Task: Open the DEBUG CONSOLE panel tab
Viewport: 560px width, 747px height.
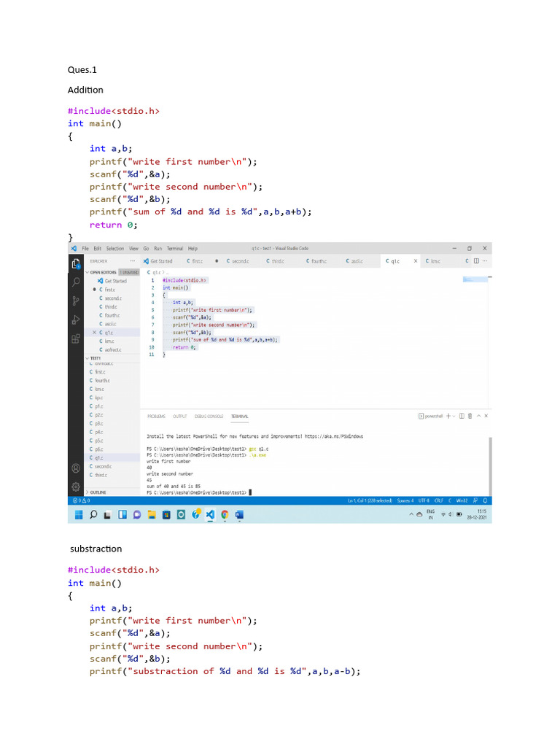Action: tap(209, 417)
